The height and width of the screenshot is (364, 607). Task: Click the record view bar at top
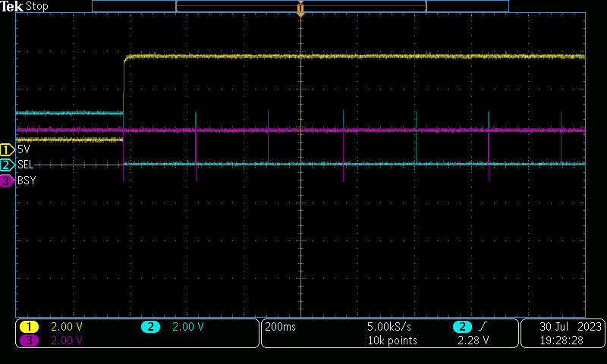coord(300,6)
